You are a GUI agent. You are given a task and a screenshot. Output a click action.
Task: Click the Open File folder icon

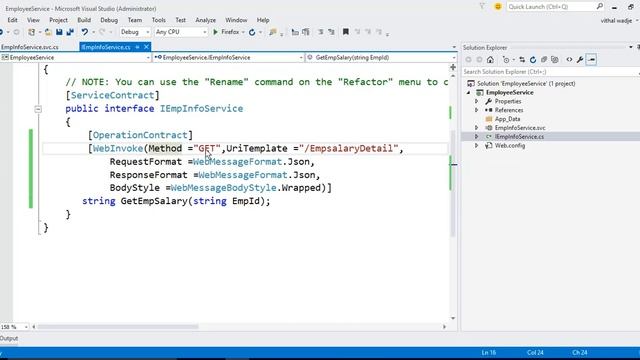[48, 32]
